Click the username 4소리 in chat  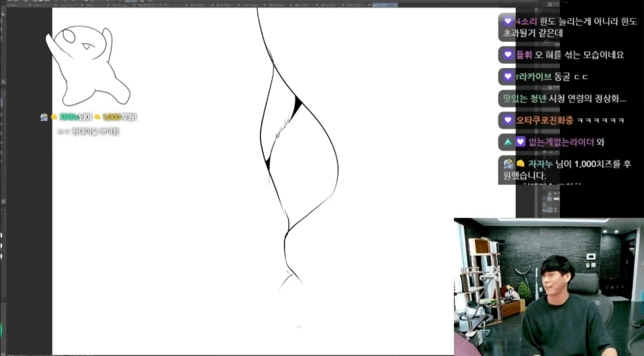point(526,21)
